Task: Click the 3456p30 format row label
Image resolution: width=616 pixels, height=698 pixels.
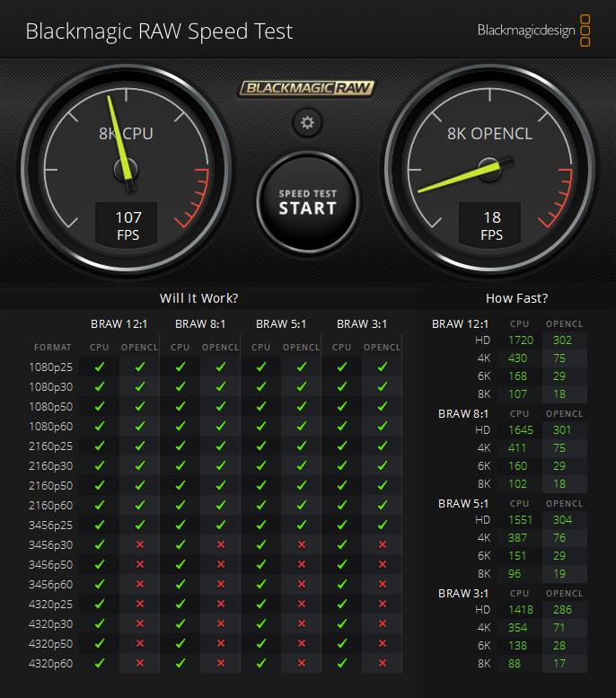Action: click(51, 545)
